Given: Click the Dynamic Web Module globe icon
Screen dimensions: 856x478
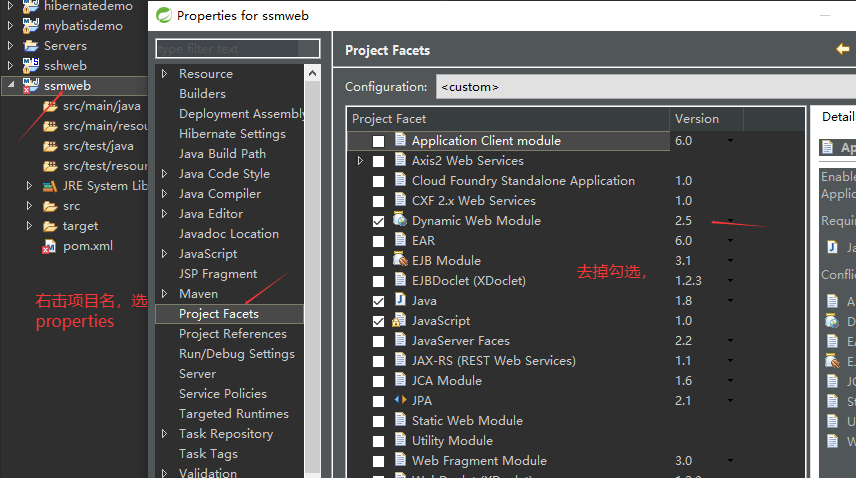Looking at the screenshot, I should pyautogui.click(x=400, y=220).
